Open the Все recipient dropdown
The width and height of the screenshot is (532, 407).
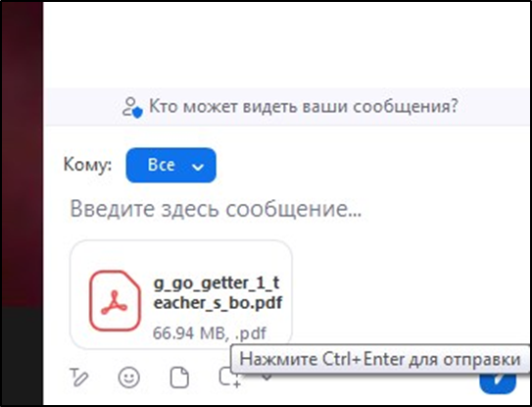point(170,165)
